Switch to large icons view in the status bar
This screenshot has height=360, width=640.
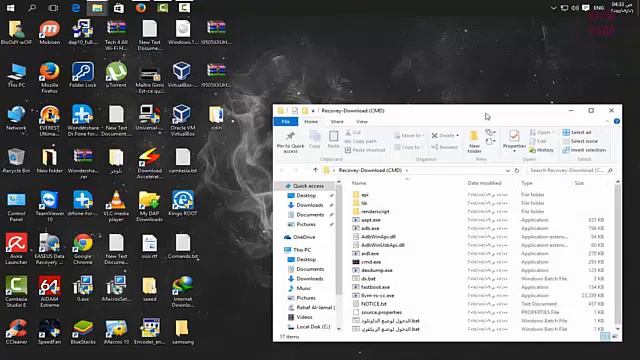click(615, 336)
